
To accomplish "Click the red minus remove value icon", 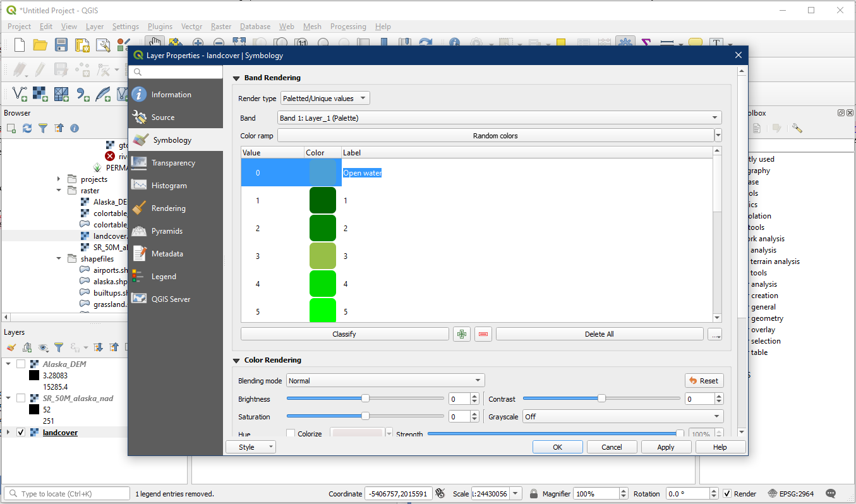I will coord(483,334).
